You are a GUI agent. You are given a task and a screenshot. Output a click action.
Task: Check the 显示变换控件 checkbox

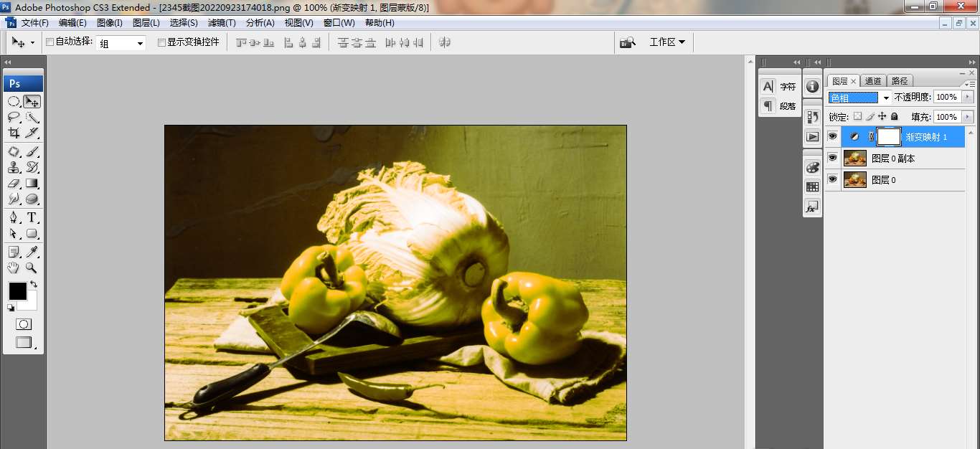(x=161, y=42)
